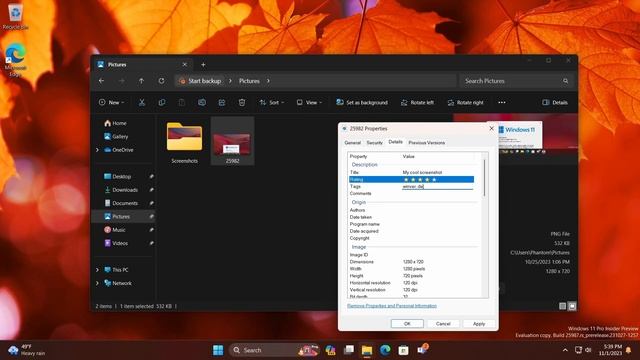Click Cancel in Properties dialog
This screenshot has width=640, height=360.
[x=443, y=323]
